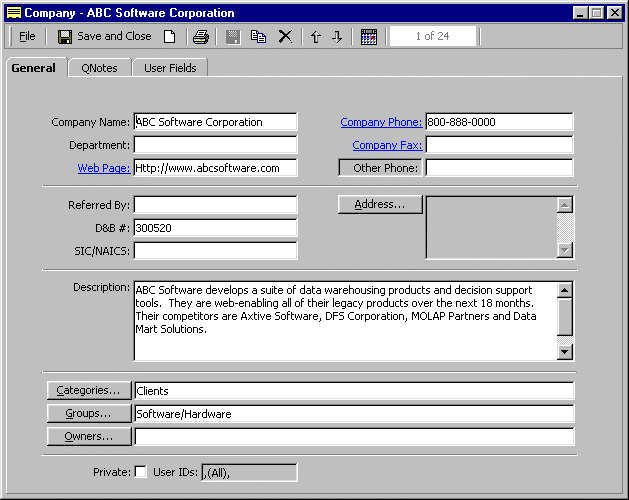The width and height of the screenshot is (629, 500).
Task: Click the Company Phone number field
Action: click(x=499, y=122)
